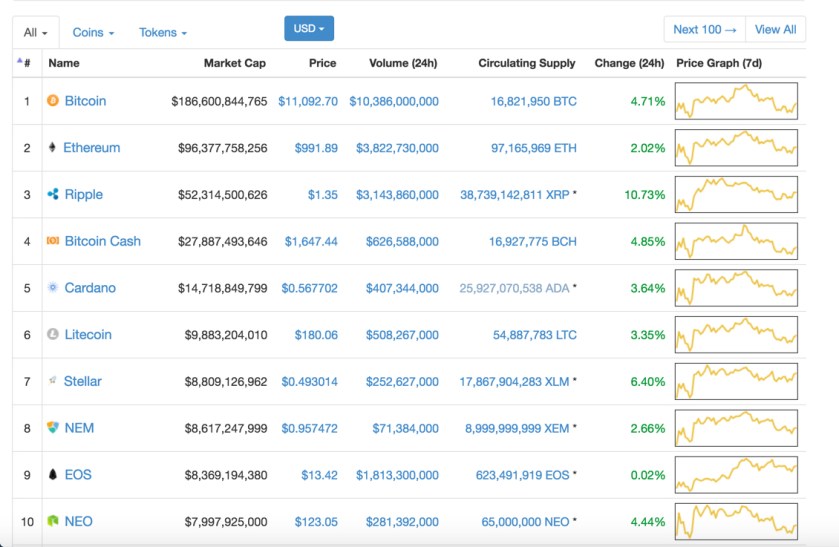This screenshot has width=839, height=547.
Task: Sort table by Name column header
Action: (x=64, y=63)
